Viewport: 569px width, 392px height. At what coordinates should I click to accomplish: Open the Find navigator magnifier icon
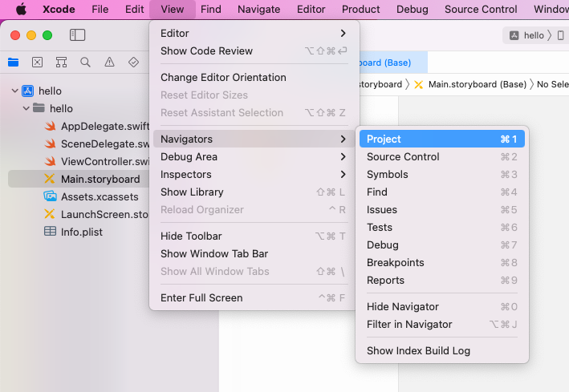coord(85,63)
